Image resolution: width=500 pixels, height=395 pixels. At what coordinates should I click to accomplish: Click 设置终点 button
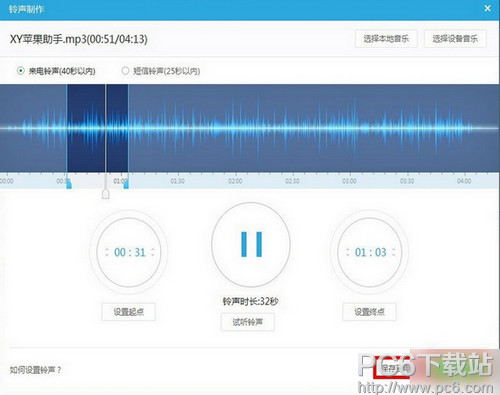pyautogui.click(x=369, y=312)
